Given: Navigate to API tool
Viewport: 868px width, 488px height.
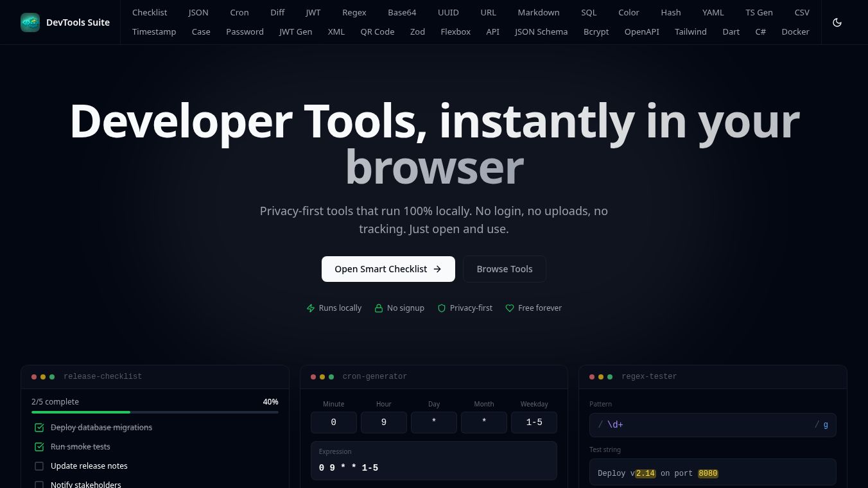Looking at the screenshot, I should coord(492,31).
